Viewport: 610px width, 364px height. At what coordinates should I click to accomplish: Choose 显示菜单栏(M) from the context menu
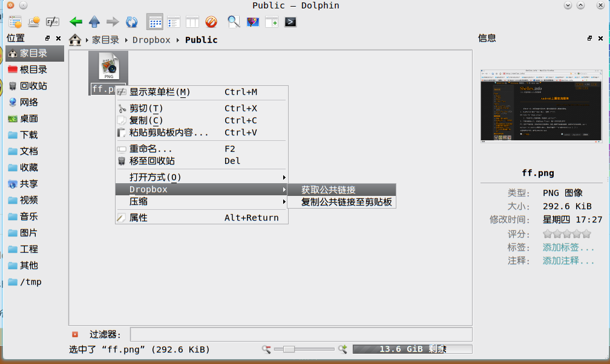[x=202, y=92]
